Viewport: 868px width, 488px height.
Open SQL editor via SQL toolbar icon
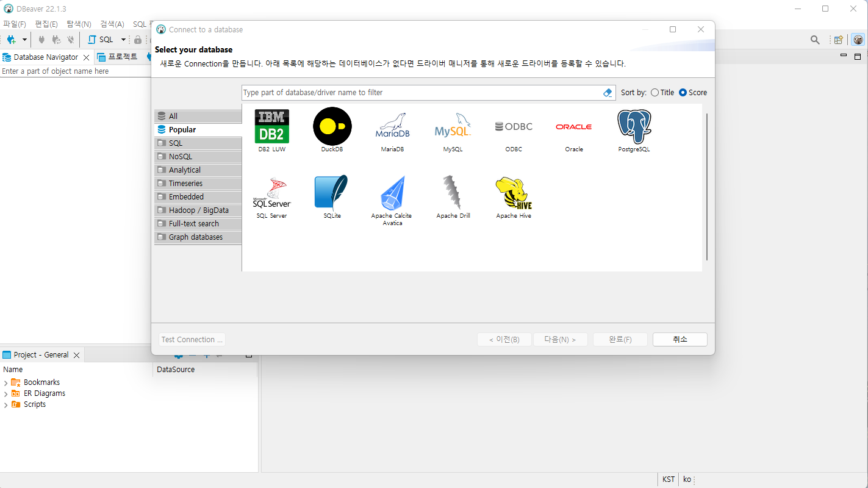(101, 40)
